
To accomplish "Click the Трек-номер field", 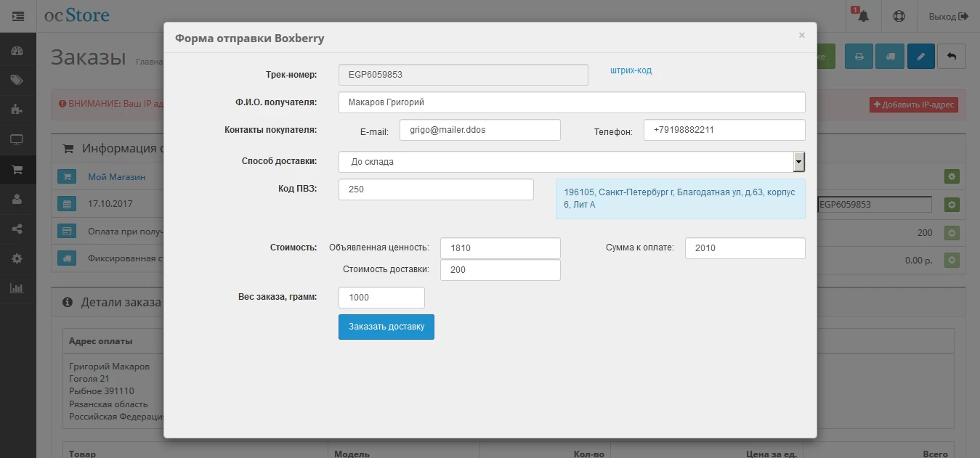I will [x=463, y=75].
